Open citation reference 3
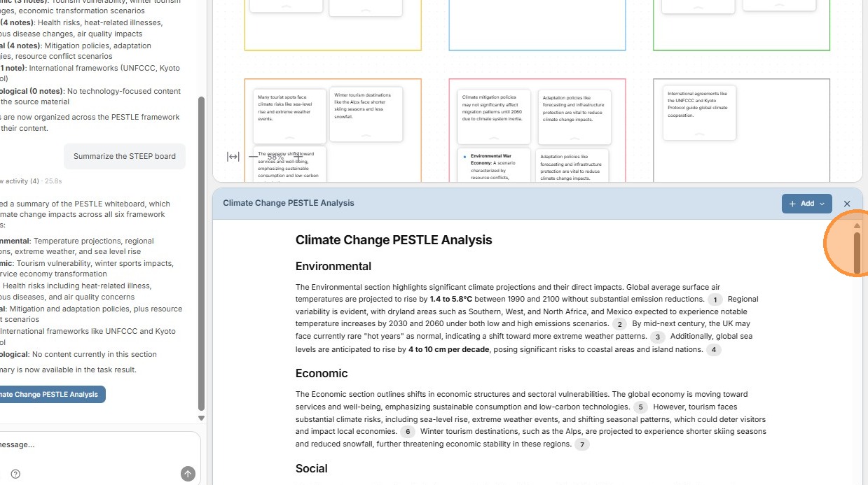Image resolution: width=868 pixels, height=485 pixels. (657, 337)
